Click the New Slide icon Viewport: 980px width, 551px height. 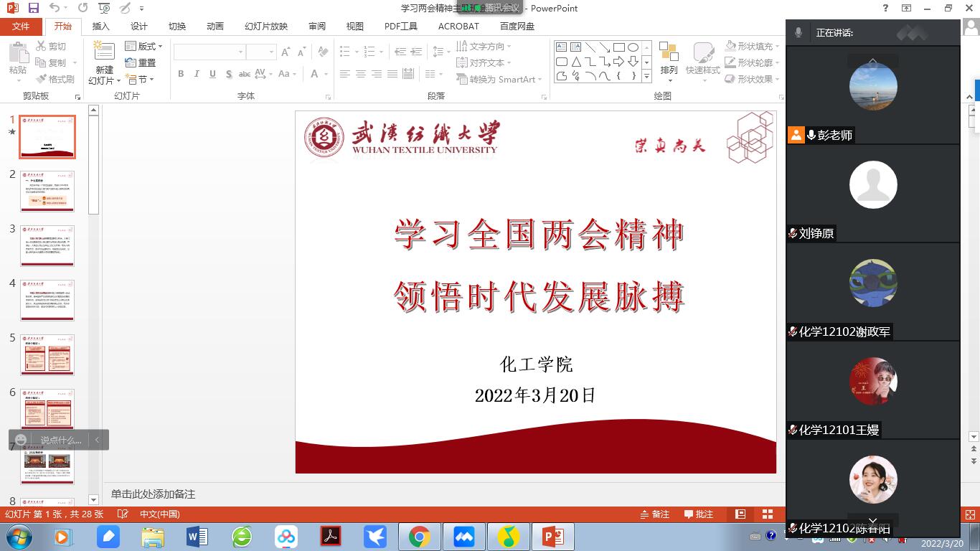pyautogui.click(x=104, y=54)
